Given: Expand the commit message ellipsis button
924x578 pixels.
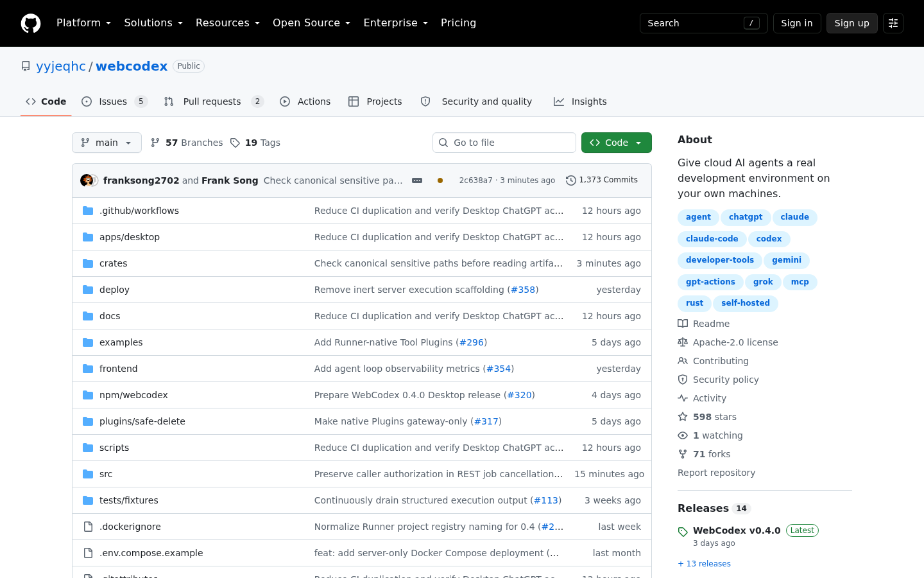Looking at the screenshot, I should [x=417, y=180].
